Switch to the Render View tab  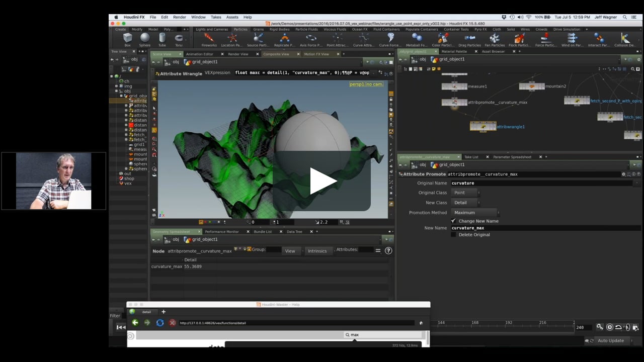(238, 54)
